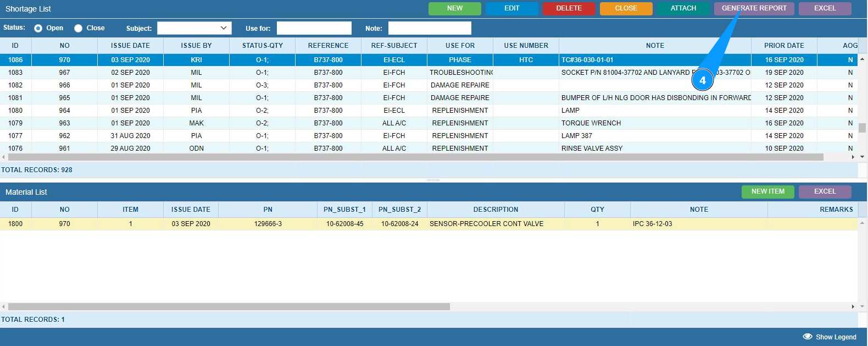Sort by USE FOR column header
The width and height of the screenshot is (868, 346).
click(x=460, y=46)
